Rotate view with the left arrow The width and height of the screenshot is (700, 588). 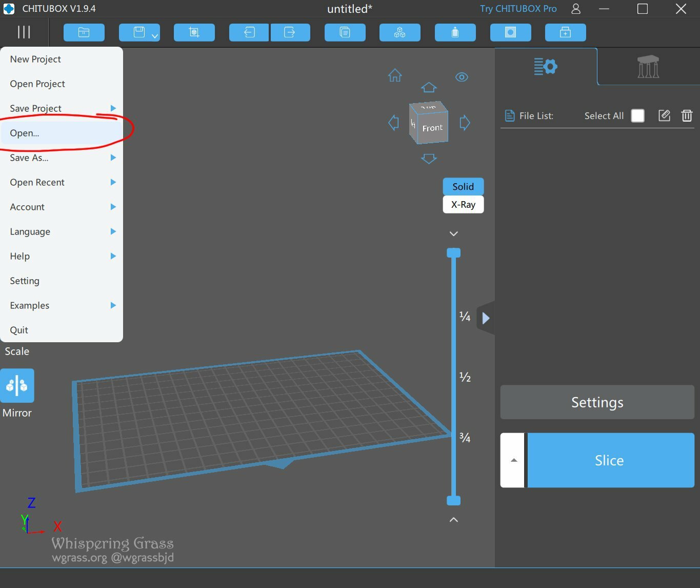click(x=393, y=123)
